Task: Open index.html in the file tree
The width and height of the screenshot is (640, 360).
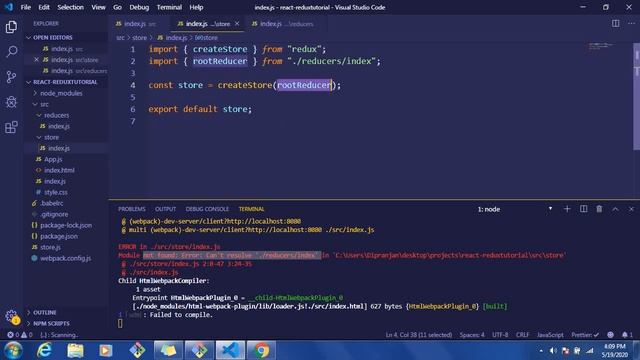Action: pyautogui.click(x=59, y=170)
